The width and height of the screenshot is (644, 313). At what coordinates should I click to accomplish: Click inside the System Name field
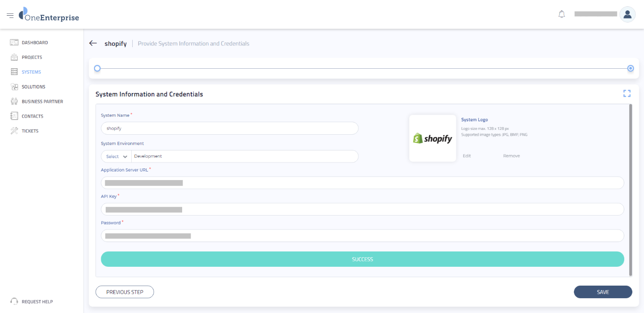(229, 128)
